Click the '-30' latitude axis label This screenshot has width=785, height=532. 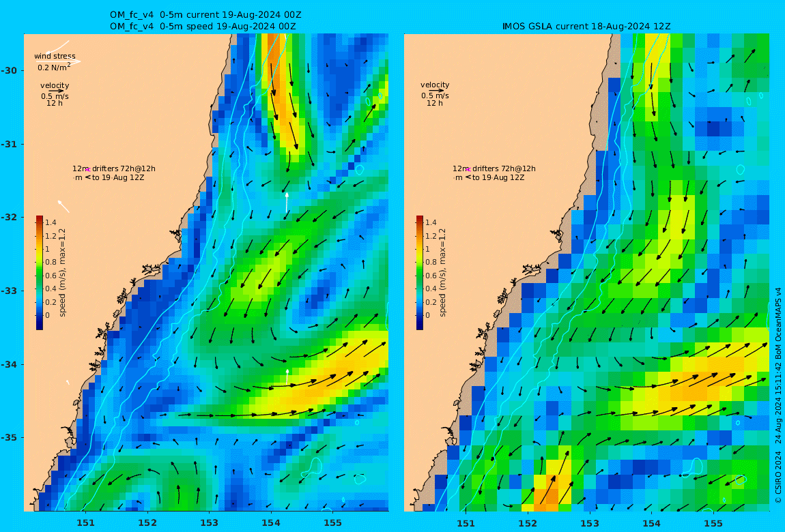[x=8, y=70]
